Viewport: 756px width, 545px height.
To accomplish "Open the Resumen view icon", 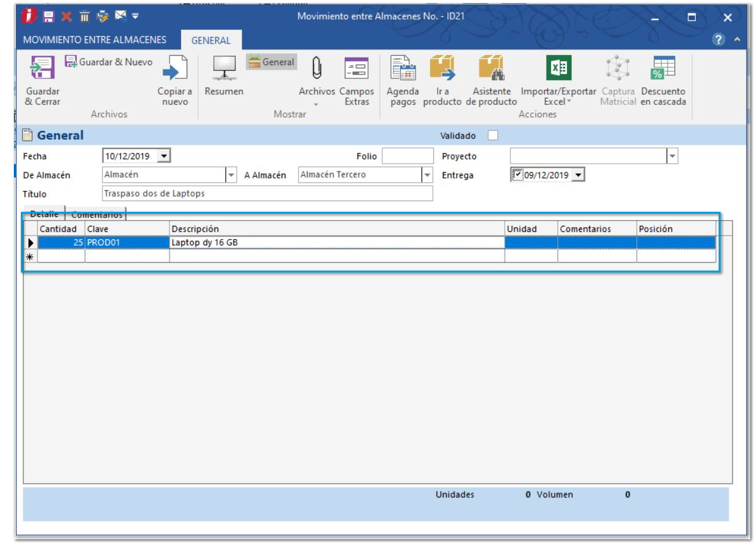I will click(224, 68).
